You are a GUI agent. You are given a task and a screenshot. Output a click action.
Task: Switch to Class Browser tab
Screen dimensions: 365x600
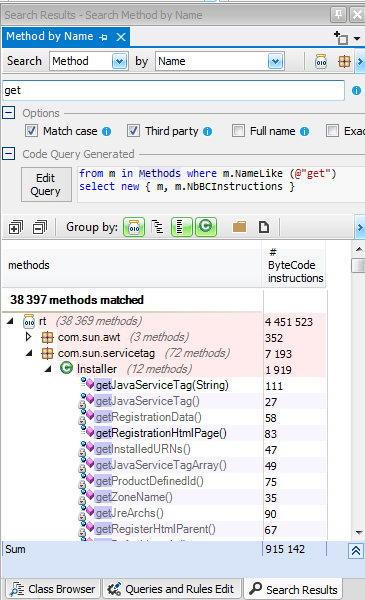(53, 589)
